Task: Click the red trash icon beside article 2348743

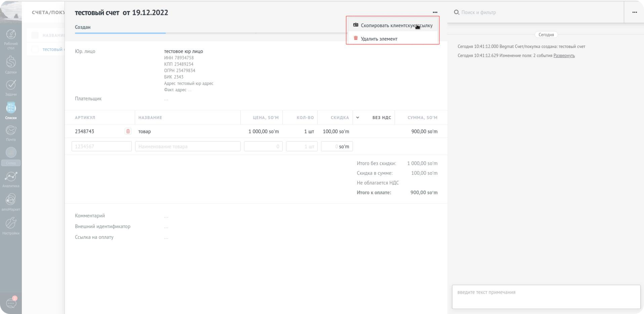Action: 128,131
